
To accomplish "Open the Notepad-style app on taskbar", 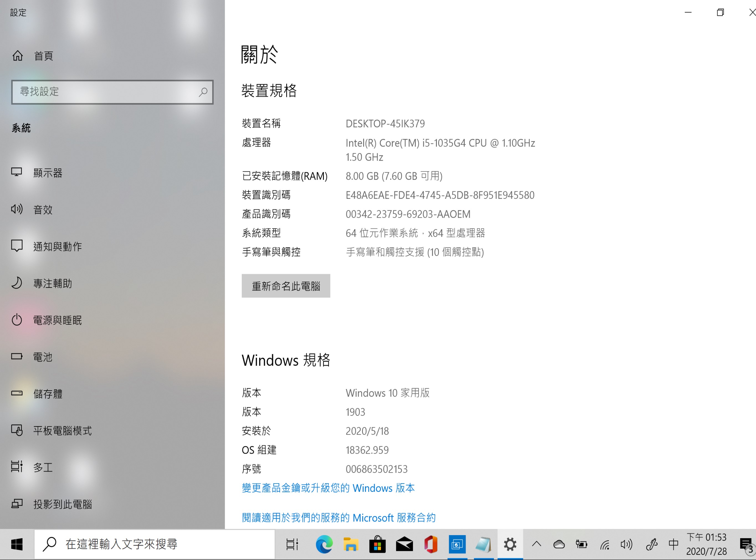I will point(483,545).
